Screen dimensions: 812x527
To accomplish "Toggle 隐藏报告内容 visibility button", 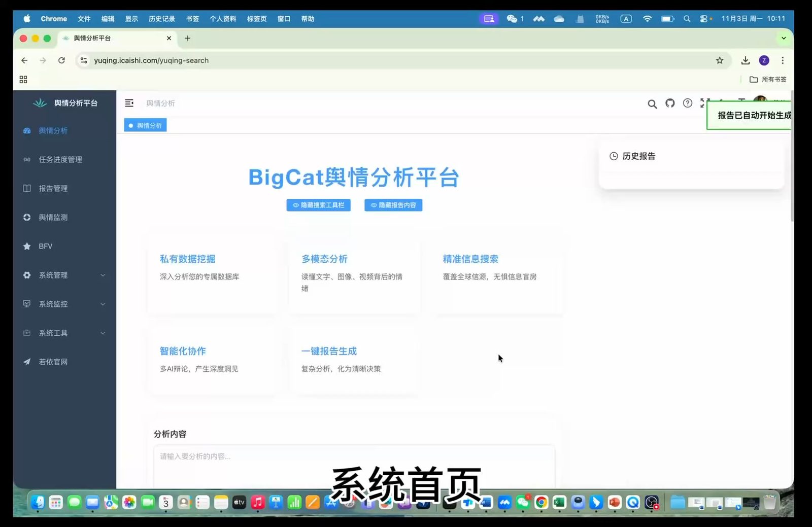I will click(x=393, y=205).
